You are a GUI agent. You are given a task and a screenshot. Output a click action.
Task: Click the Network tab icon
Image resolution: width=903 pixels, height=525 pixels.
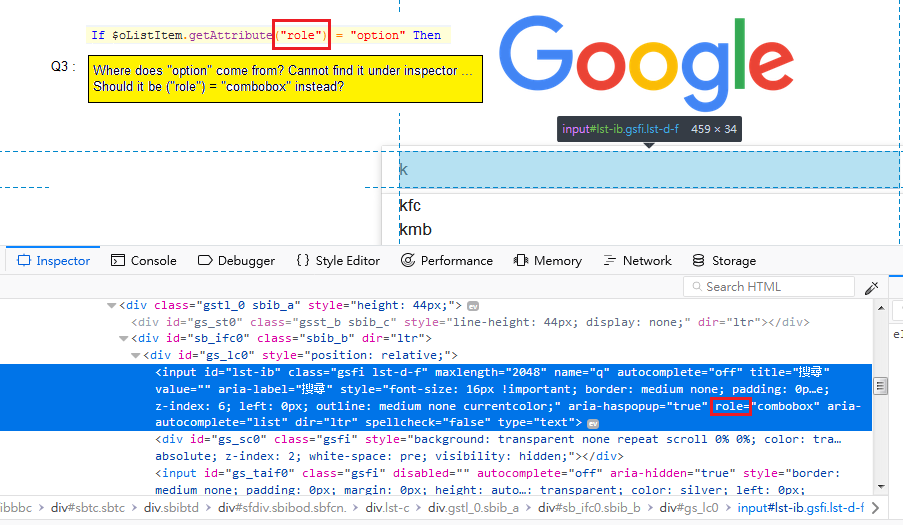coord(609,260)
